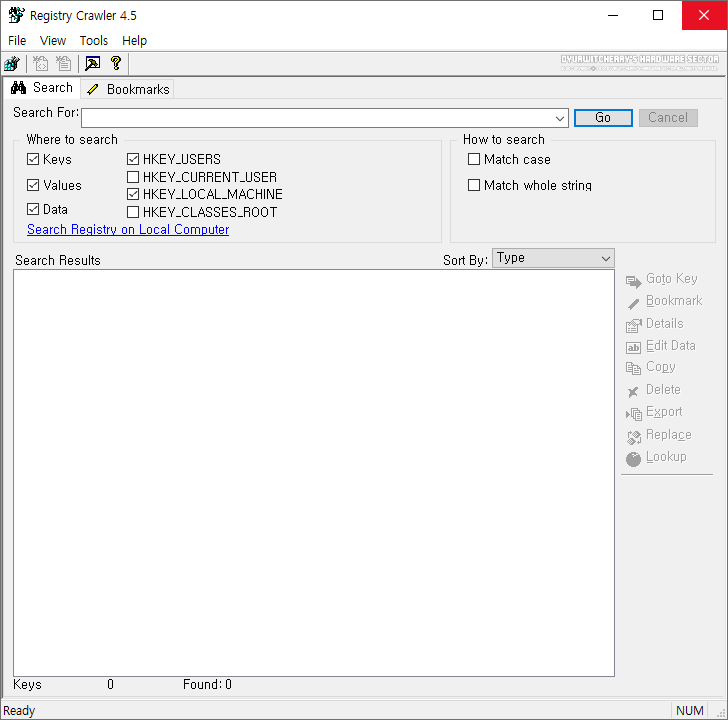Click the Replace icon
Image resolution: width=728 pixels, height=720 pixels.
(633, 437)
